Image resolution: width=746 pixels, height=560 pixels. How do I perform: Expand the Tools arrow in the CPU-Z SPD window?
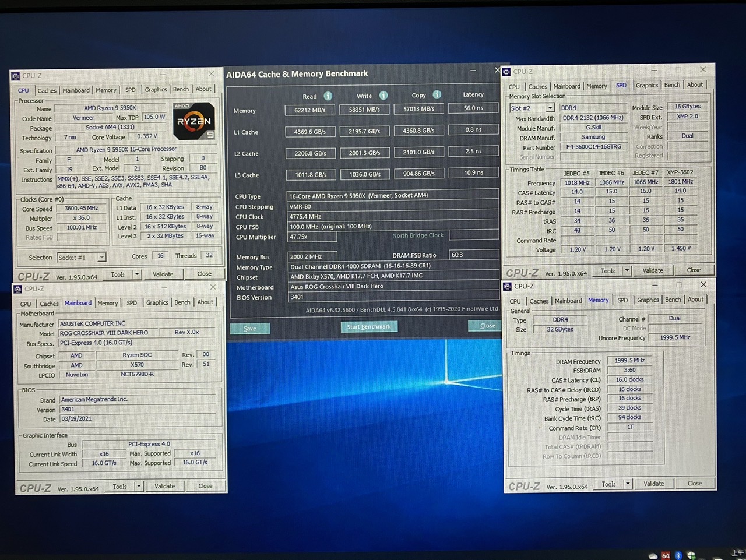627,270
